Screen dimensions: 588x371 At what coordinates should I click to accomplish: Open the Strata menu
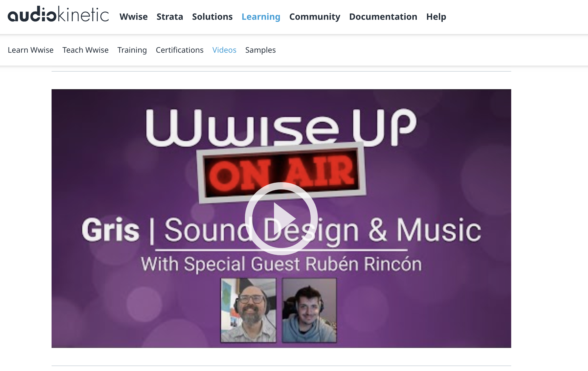[x=170, y=17]
